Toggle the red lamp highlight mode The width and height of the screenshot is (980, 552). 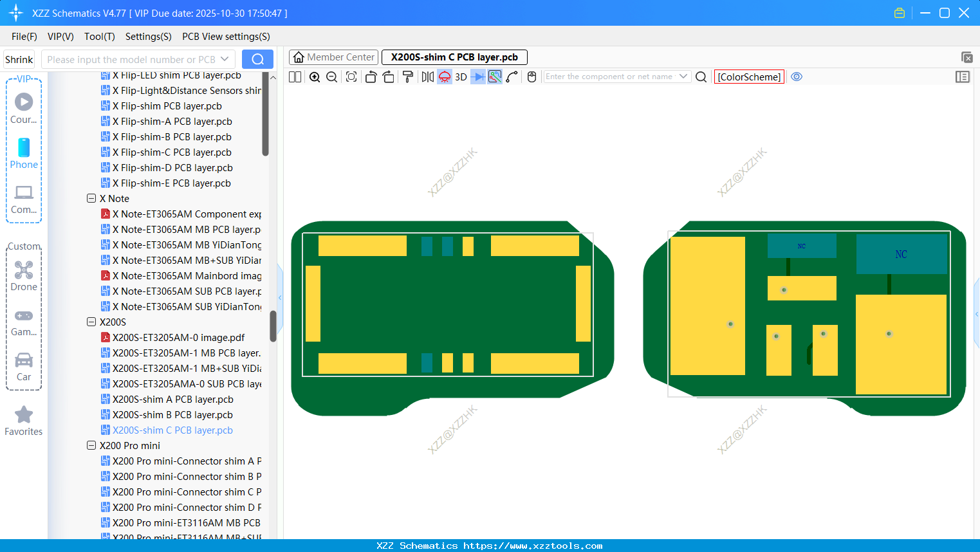click(444, 77)
